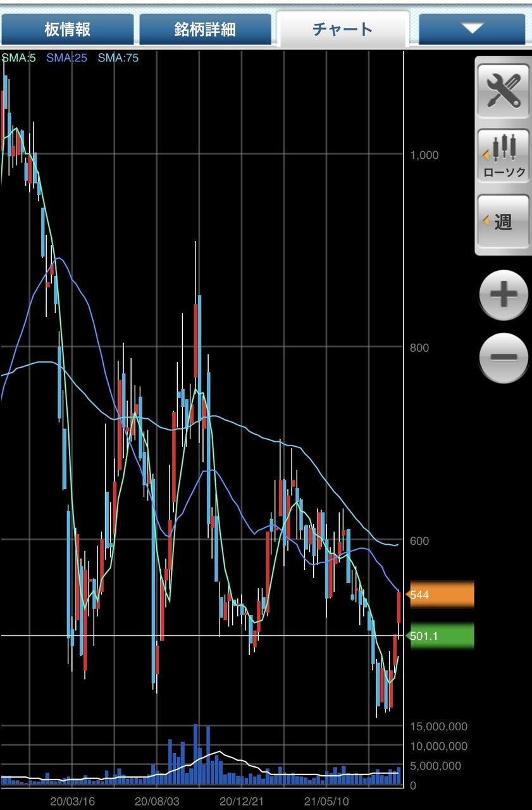This screenshot has width=532, height=810.
Task: Tap the SMA:25 legend label
Action: (x=67, y=58)
